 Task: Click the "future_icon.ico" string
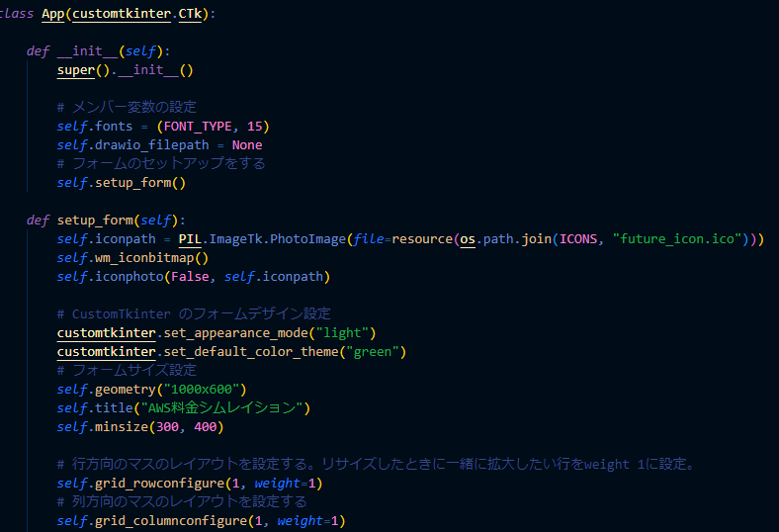677,239
